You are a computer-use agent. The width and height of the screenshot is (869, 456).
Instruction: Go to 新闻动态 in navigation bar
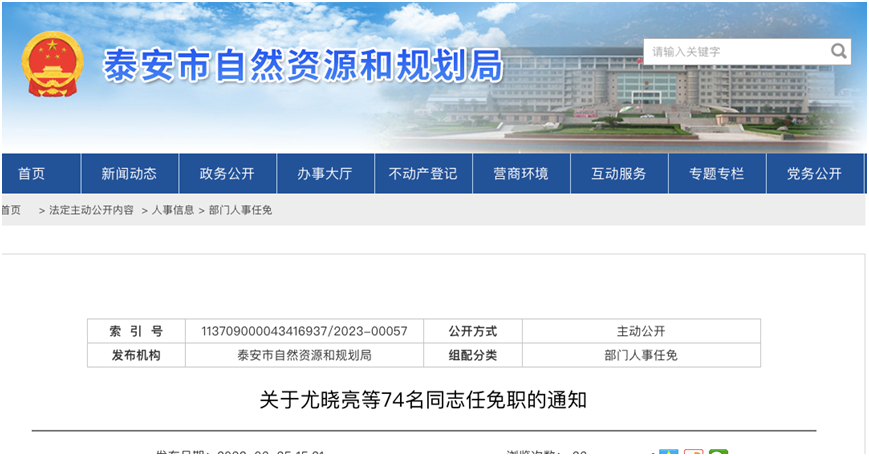tap(129, 174)
